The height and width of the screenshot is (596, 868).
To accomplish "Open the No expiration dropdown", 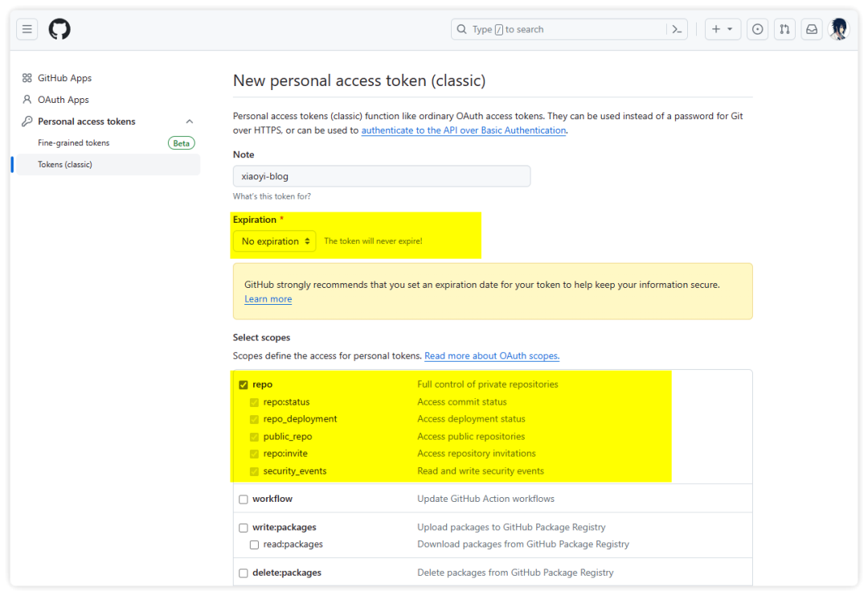I will (274, 241).
